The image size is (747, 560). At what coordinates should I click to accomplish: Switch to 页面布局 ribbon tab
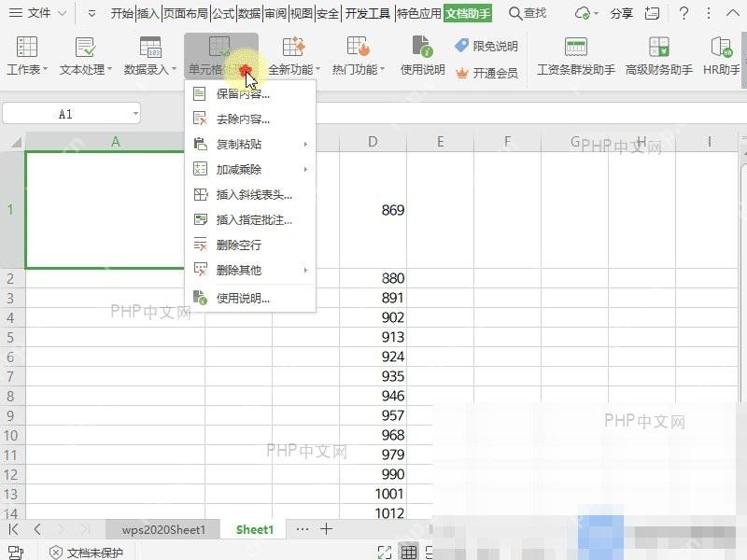tap(186, 13)
